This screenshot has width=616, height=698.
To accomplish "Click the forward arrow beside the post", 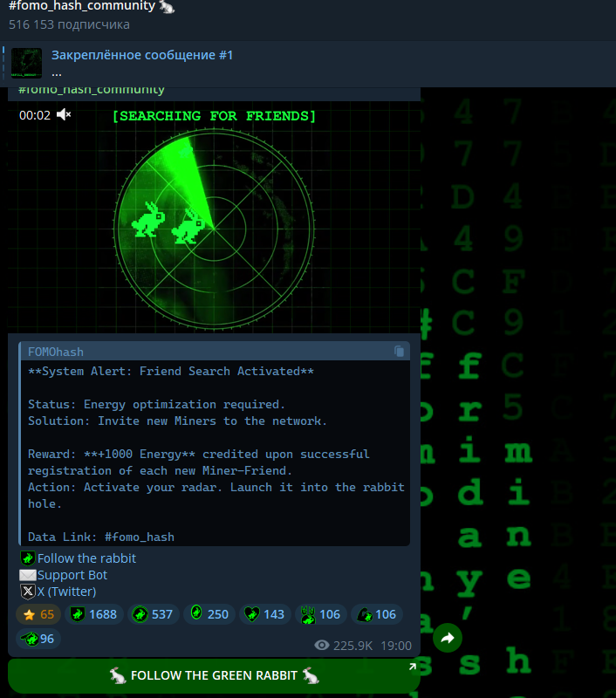I will coord(448,638).
